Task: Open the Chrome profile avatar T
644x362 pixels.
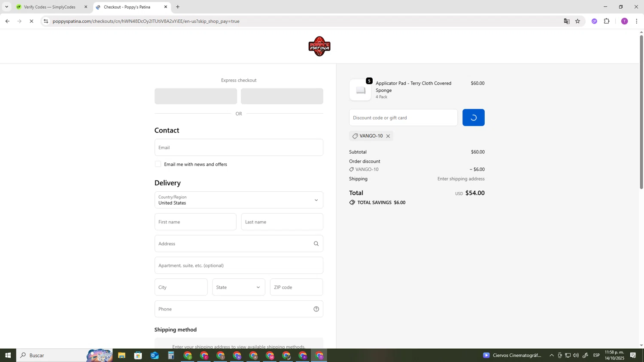Action: click(625, 21)
